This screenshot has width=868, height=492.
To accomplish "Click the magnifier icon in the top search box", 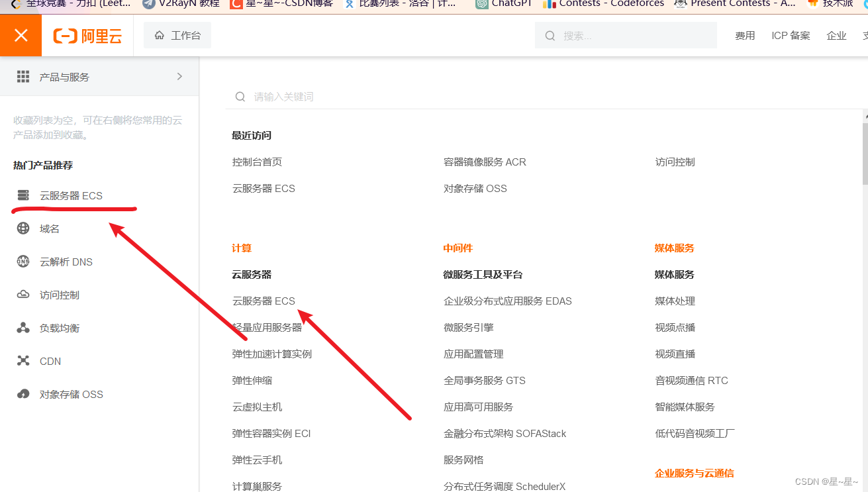I will (x=550, y=36).
